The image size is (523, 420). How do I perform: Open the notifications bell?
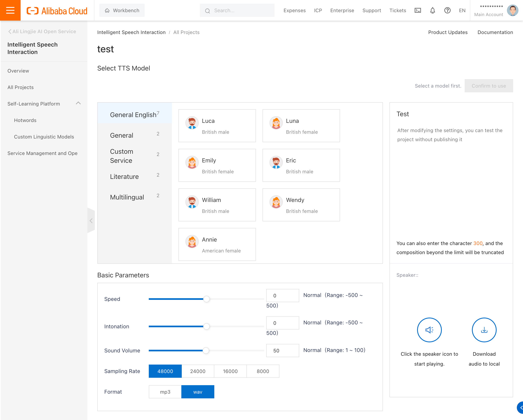pyautogui.click(x=433, y=11)
